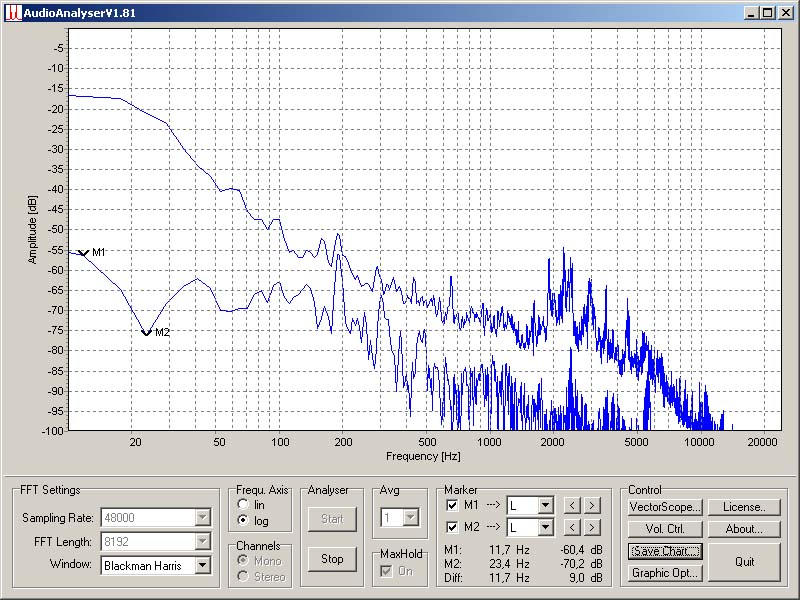
Task: Click the 20000 Hz frequency axis tick label
Action: [x=763, y=442]
